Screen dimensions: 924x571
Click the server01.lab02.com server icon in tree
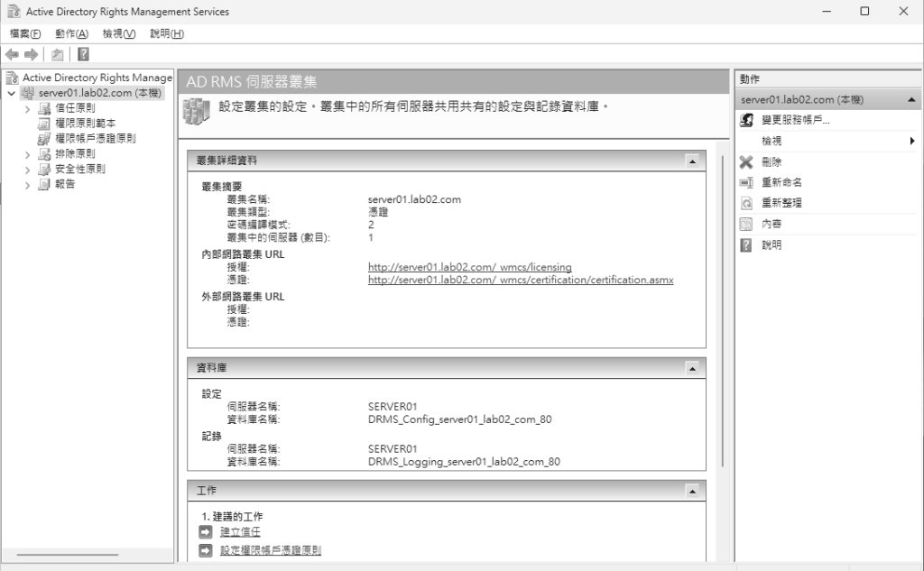click(x=28, y=93)
